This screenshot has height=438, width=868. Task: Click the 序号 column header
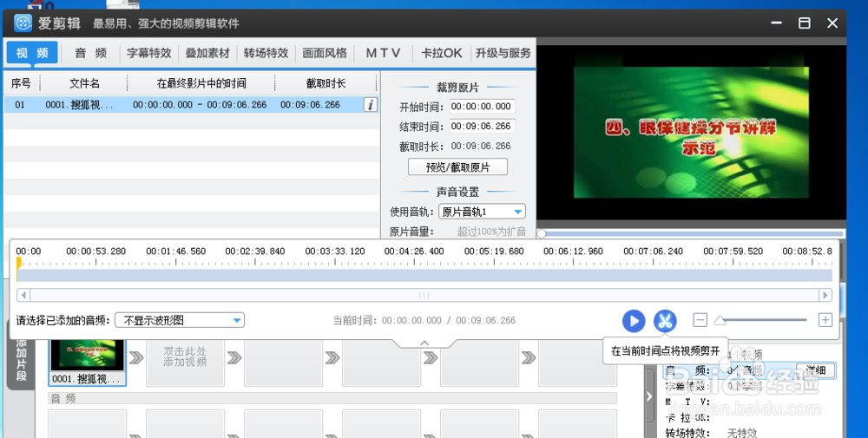coord(21,83)
